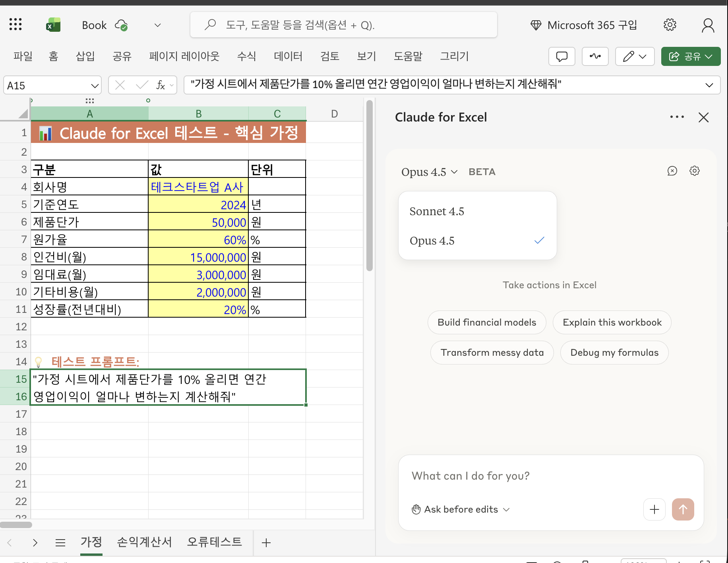Open the comments speech bubble icon

click(562, 56)
